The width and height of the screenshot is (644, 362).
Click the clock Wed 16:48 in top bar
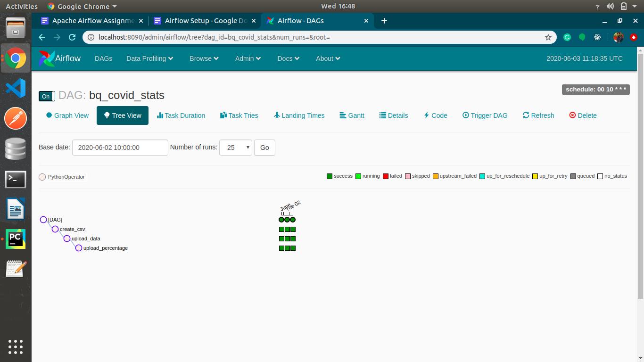[x=338, y=6]
